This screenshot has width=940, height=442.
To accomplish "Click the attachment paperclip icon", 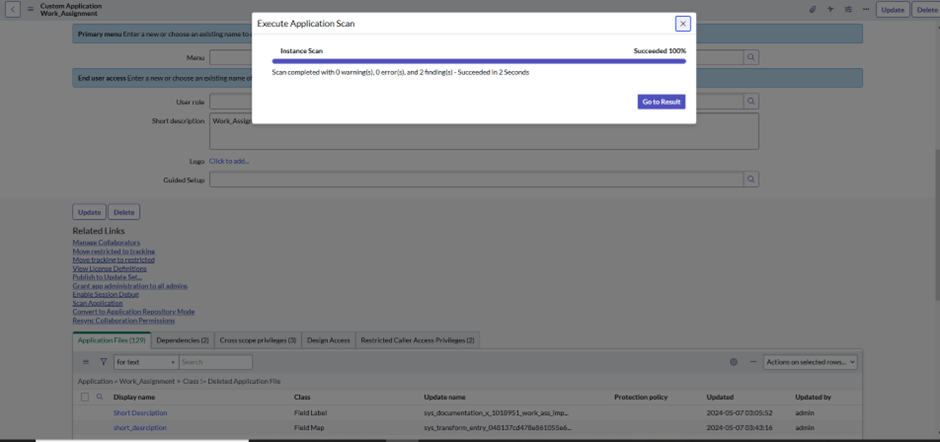I will click(813, 10).
